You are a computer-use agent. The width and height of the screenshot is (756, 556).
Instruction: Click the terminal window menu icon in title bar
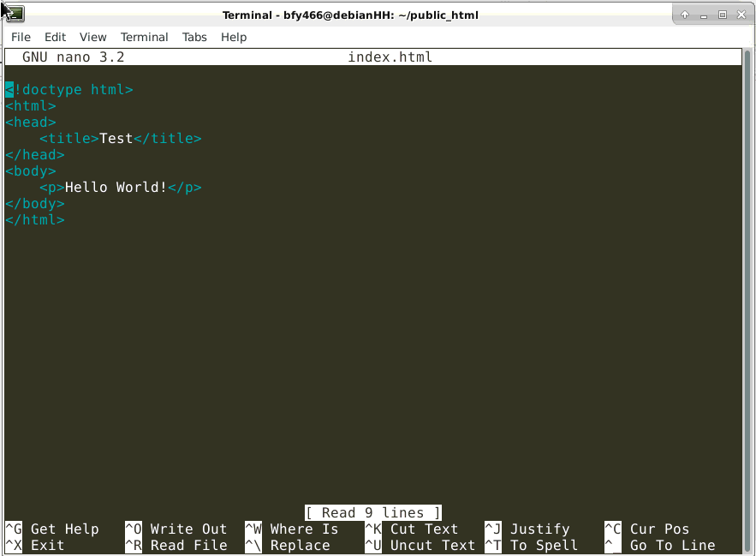(13, 14)
